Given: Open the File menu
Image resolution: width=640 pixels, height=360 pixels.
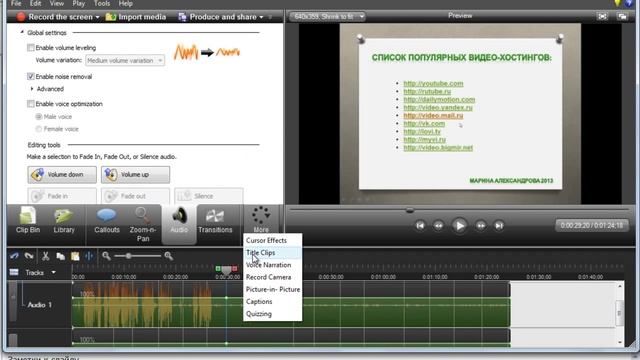Looking at the screenshot, I should click(16, 4).
